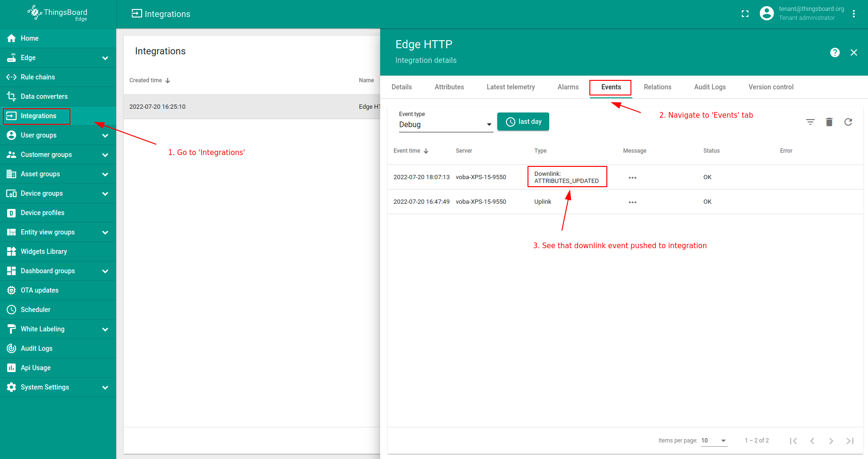Open the three-dot user menu
The height and width of the screenshot is (459, 868).
(x=854, y=14)
